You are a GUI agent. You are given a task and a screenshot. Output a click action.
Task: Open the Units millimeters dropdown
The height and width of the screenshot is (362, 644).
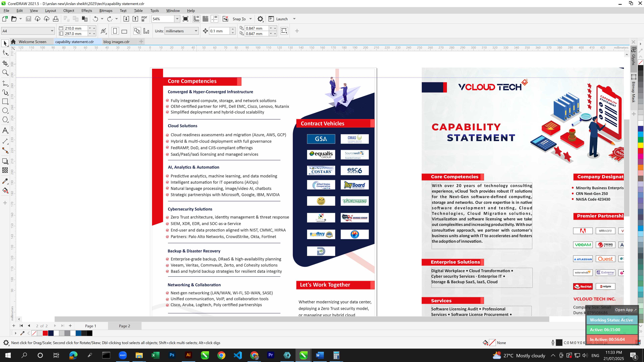(x=196, y=31)
